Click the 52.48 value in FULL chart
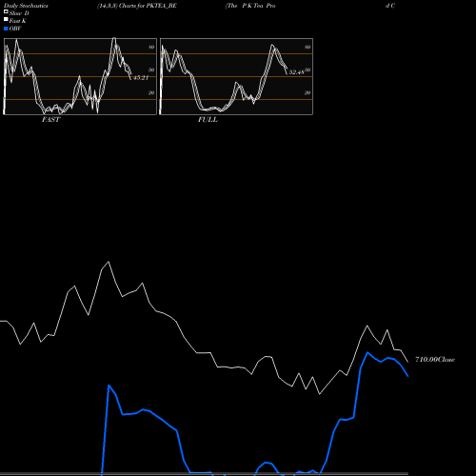The width and height of the screenshot is (476, 476). tap(296, 72)
